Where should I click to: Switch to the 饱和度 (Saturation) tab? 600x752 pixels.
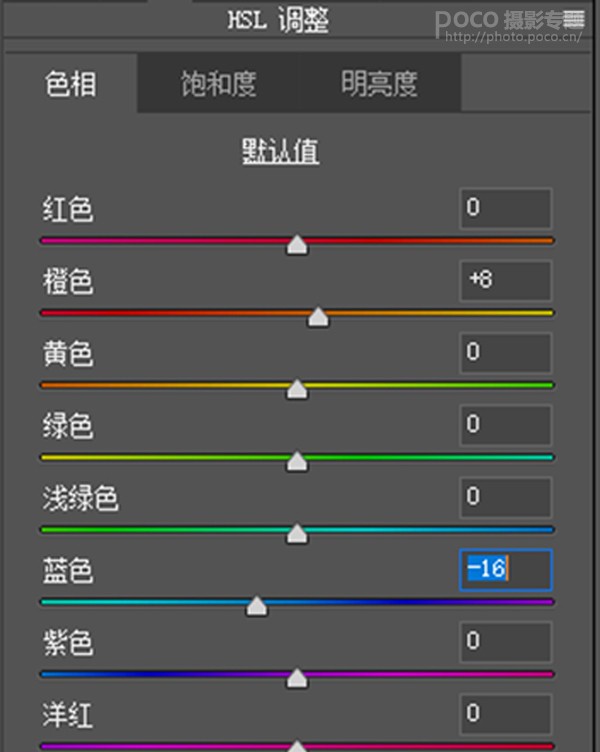pos(218,84)
